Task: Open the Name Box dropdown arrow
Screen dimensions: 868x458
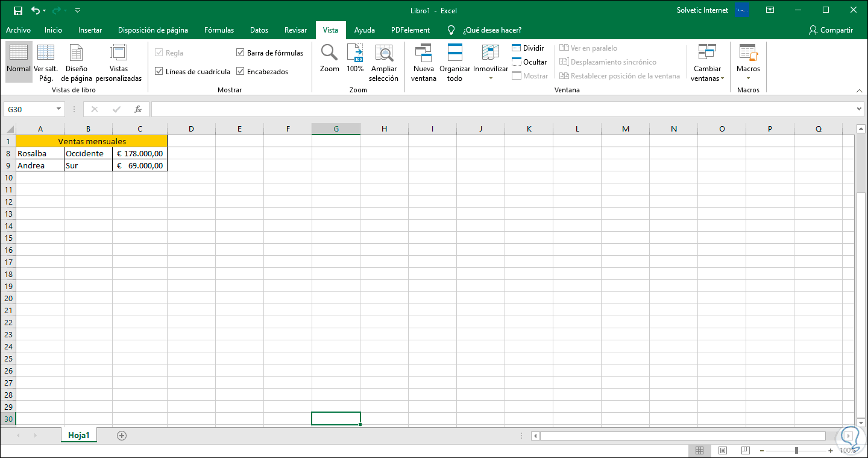Action: coord(58,109)
